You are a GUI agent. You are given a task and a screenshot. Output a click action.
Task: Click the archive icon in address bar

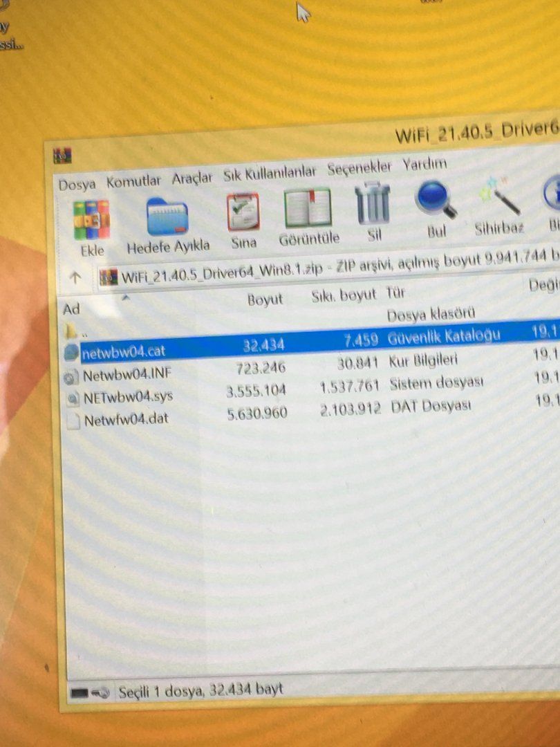(108, 277)
